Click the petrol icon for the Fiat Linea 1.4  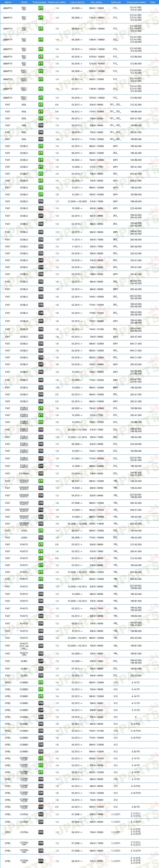coord(40,531)
